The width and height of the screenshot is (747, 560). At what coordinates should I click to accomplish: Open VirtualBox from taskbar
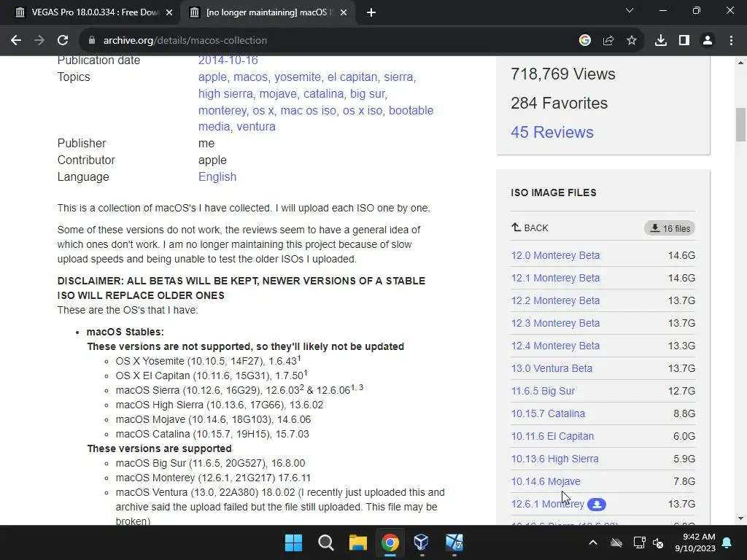coord(422,542)
